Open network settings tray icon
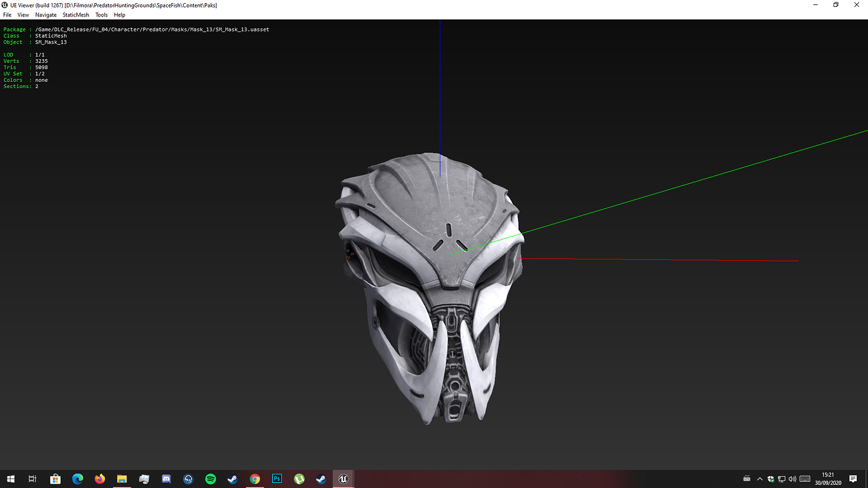The image size is (868, 488). pyautogui.click(x=781, y=479)
